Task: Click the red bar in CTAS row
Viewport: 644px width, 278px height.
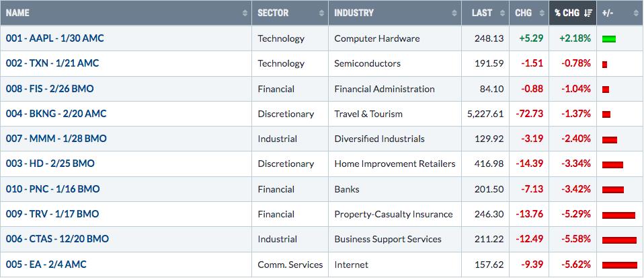Action: (619, 240)
